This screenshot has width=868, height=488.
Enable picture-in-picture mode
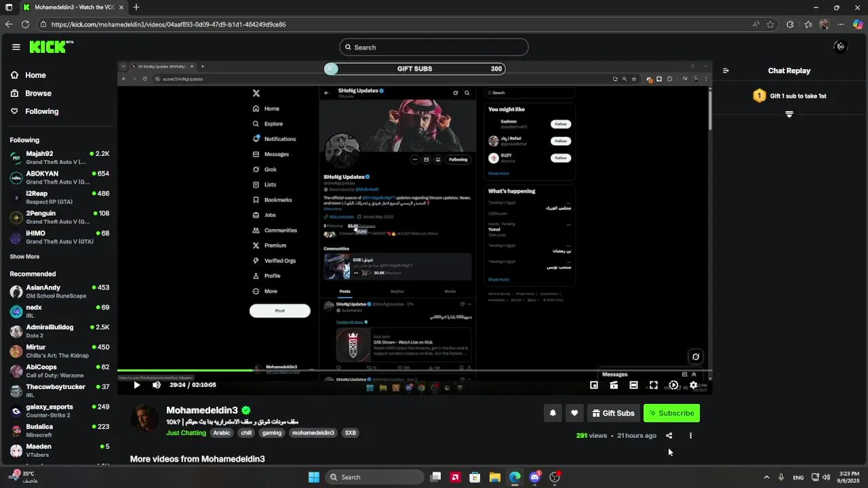(594, 385)
